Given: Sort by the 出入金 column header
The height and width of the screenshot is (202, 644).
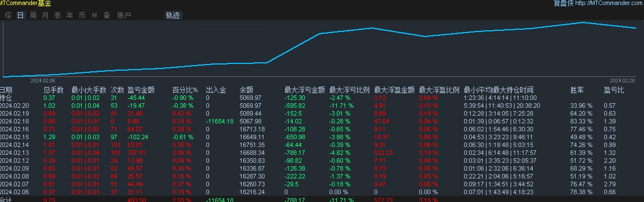Looking at the screenshot, I should click(216, 90).
